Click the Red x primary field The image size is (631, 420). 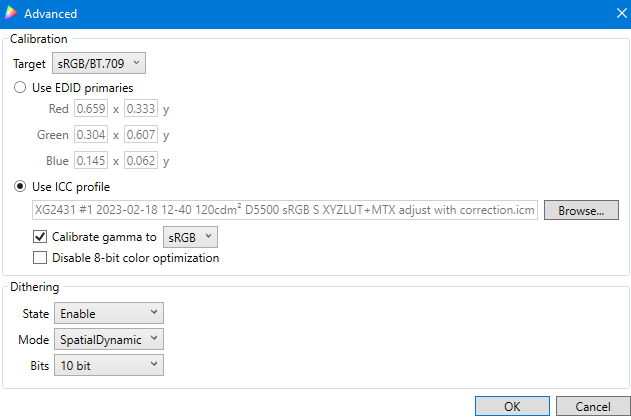click(x=90, y=109)
